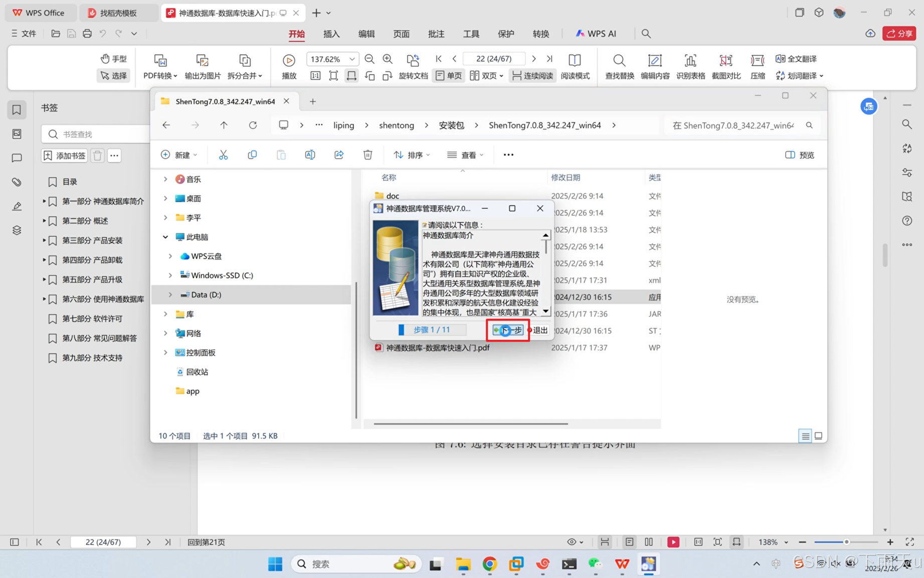Image resolution: width=924 pixels, height=578 pixels.
Task: Click the rename icon in Explorer toolbar
Action: (x=310, y=155)
